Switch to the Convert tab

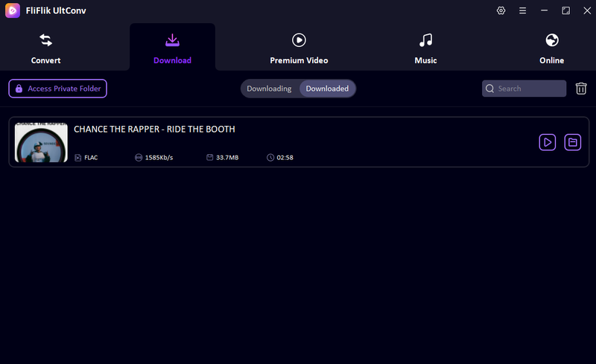click(x=45, y=49)
